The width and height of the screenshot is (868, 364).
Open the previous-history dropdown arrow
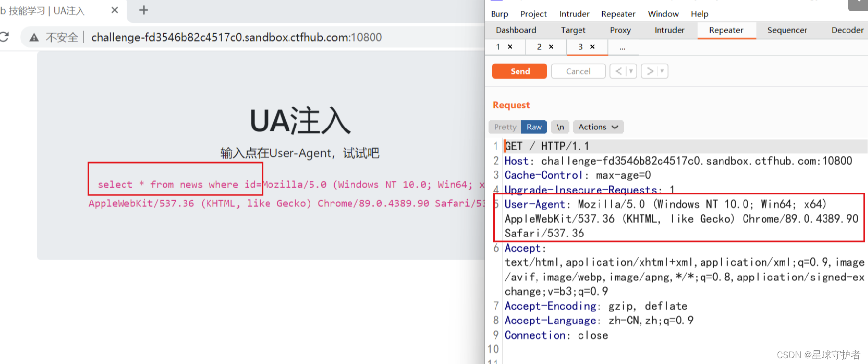tap(631, 71)
